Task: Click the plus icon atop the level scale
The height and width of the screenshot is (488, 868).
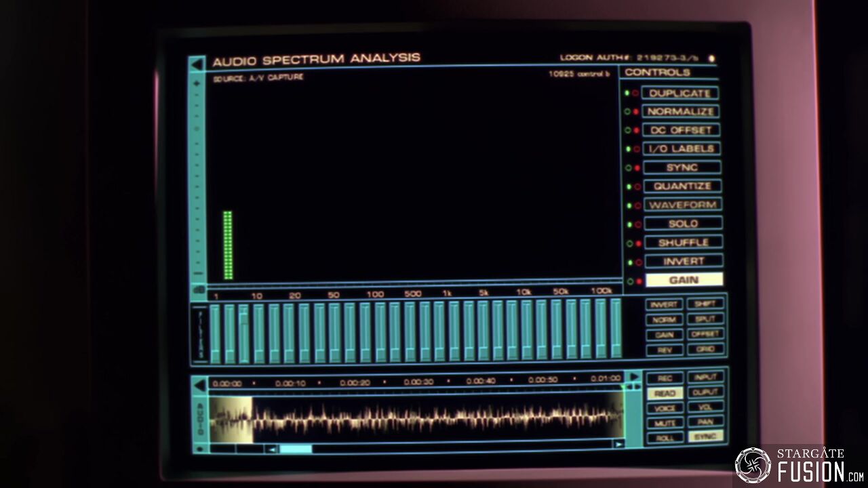Action: click(197, 83)
